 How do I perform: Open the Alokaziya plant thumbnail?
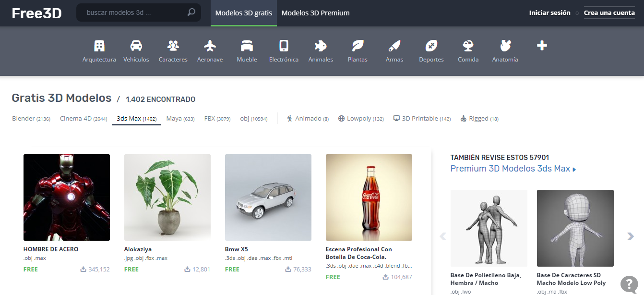167,197
